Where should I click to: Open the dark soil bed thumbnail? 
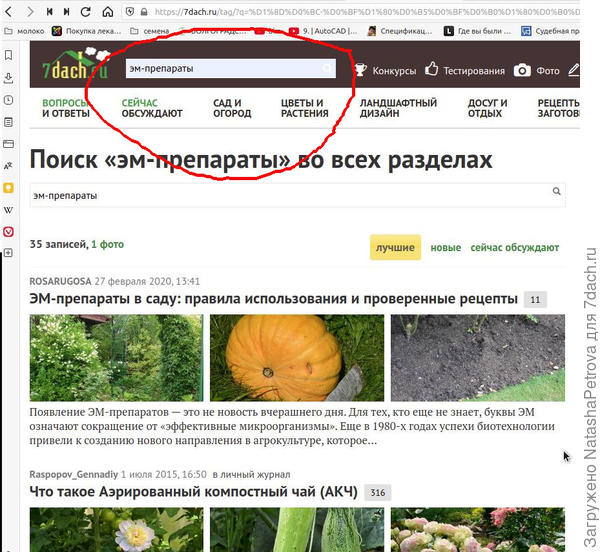click(x=478, y=358)
